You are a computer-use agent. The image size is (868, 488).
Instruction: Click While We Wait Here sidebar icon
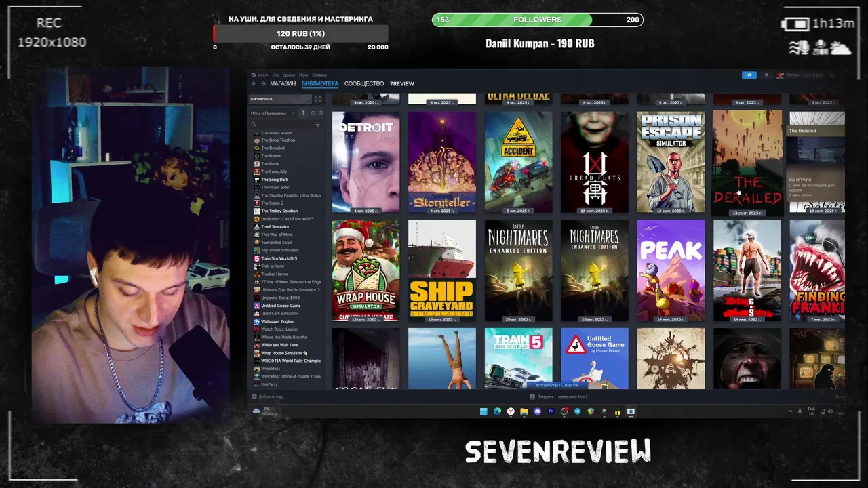(x=256, y=345)
